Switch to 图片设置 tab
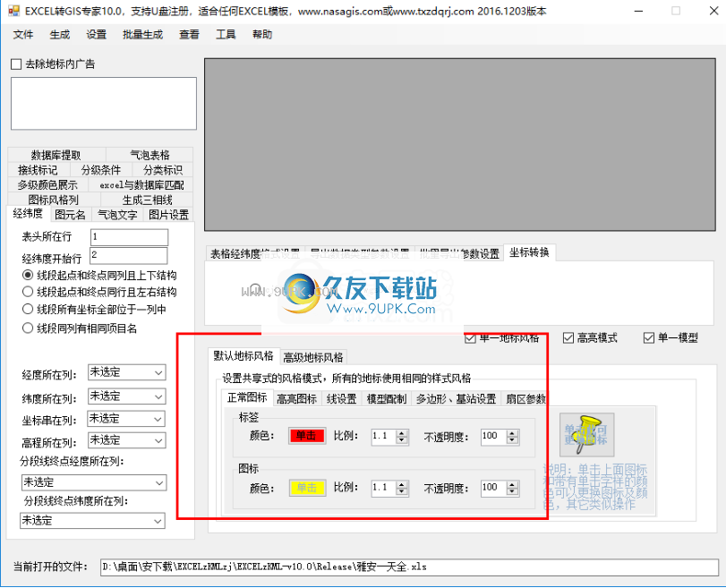This screenshot has height=588, width=726. [168, 215]
